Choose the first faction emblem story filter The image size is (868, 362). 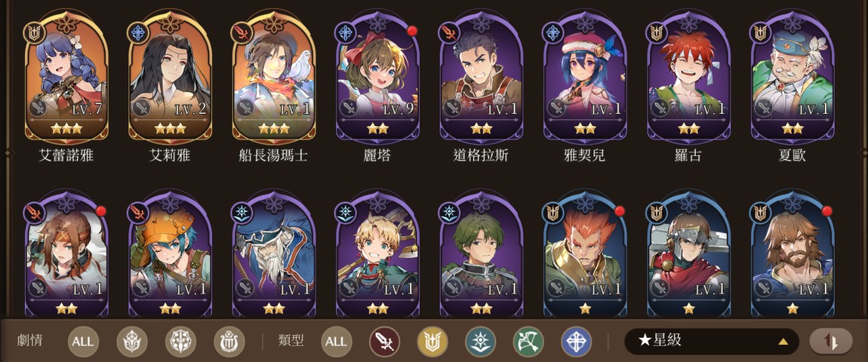tap(132, 342)
